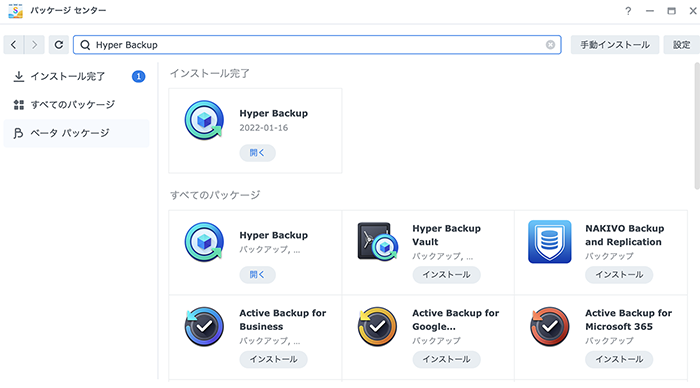
Task: Click the beta symbol icon
Action: click(x=18, y=133)
